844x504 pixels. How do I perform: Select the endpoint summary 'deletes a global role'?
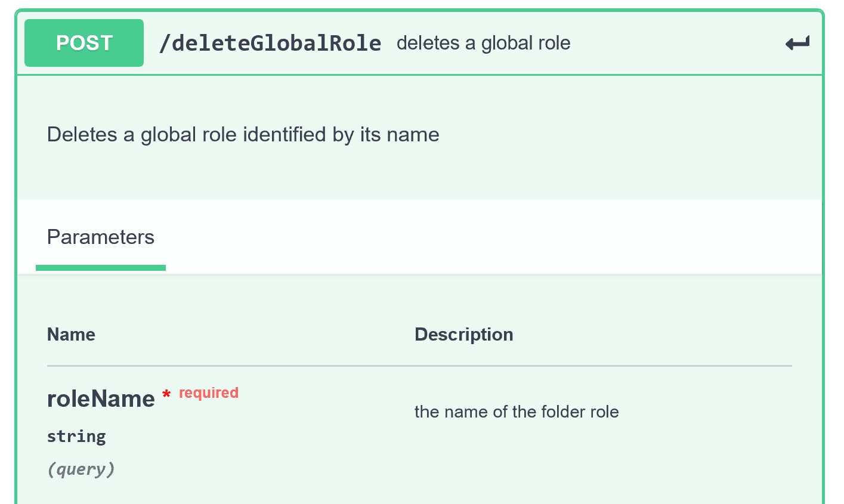[483, 42]
